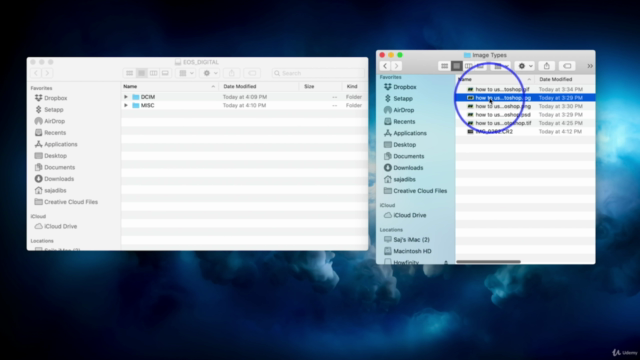Click the horizontal scrollbar in Image Types window

click(488, 262)
